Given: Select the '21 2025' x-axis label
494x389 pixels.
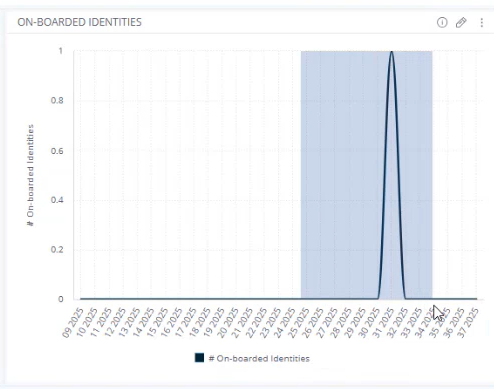Looking at the screenshot, I should 242,323.
